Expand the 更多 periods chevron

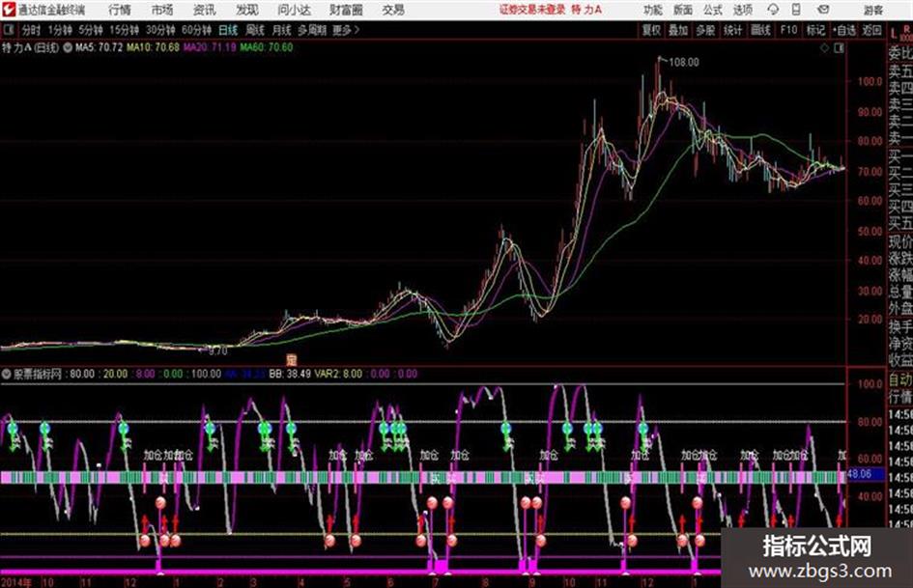point(357,30)
